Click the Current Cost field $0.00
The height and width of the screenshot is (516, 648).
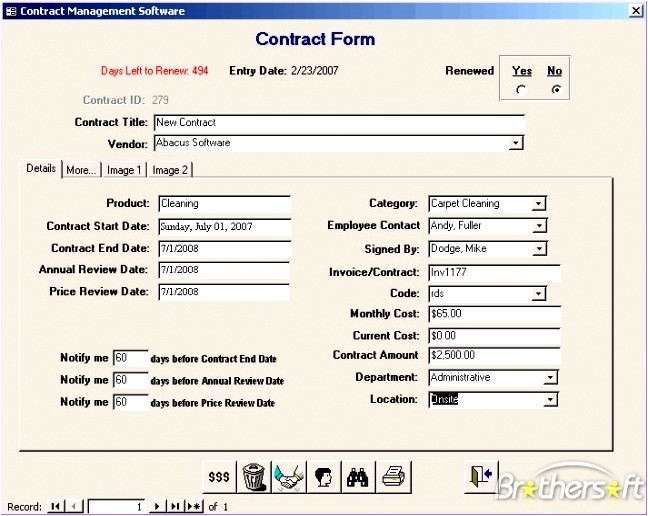point(495,336)
